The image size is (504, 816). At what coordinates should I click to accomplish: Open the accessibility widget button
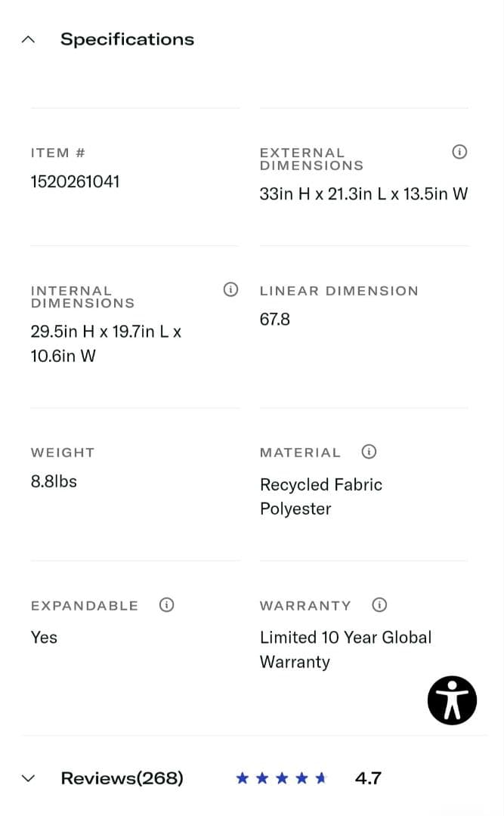(x=452, y=700)
